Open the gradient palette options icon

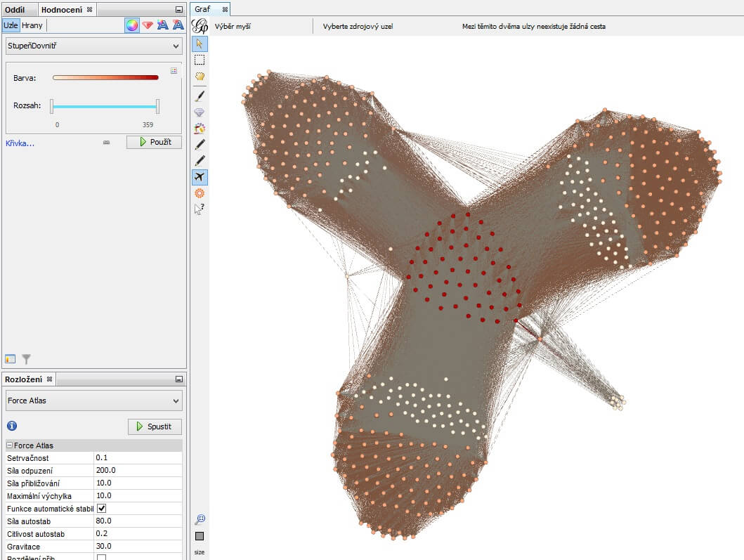174,71
